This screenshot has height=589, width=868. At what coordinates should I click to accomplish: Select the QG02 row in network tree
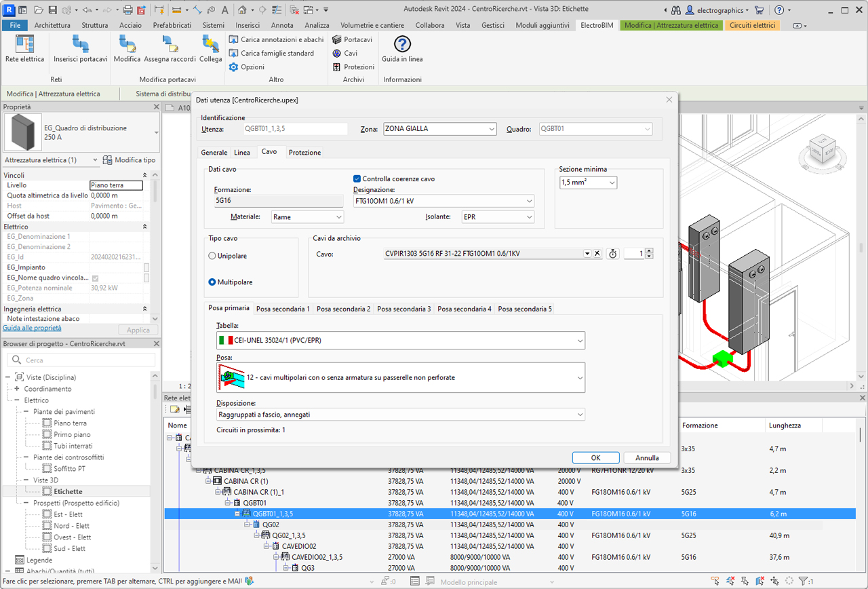coord(271,525)
